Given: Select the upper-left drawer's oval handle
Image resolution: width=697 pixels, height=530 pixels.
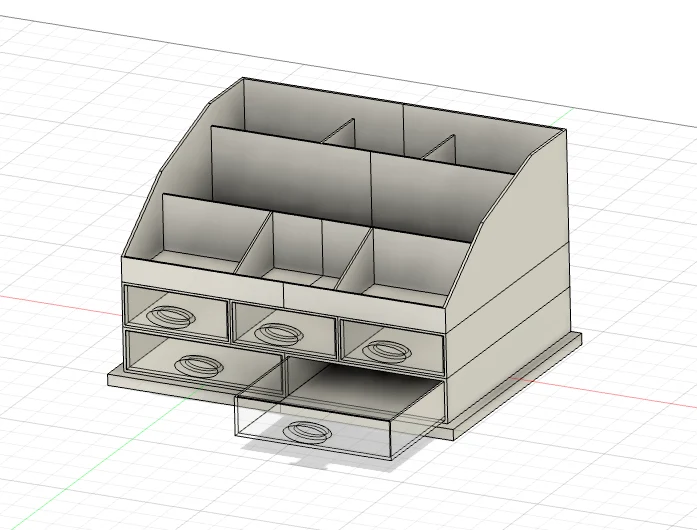Looking at the screenshot, I should (x=170, y=317).
